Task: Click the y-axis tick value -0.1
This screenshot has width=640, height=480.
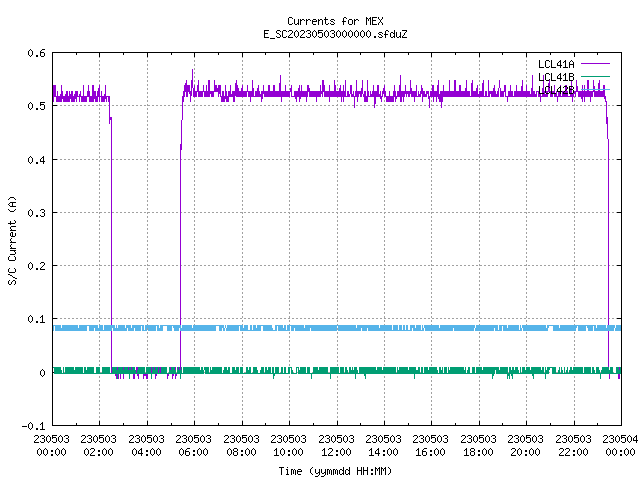Action: point(33,426)
